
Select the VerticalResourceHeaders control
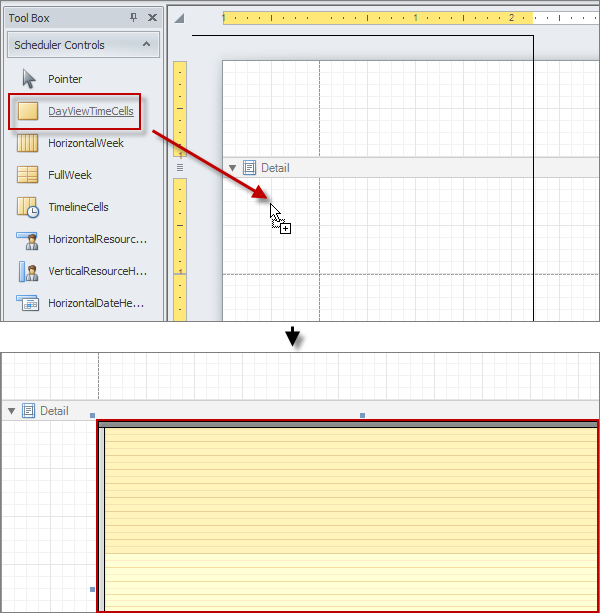[96, 271]
